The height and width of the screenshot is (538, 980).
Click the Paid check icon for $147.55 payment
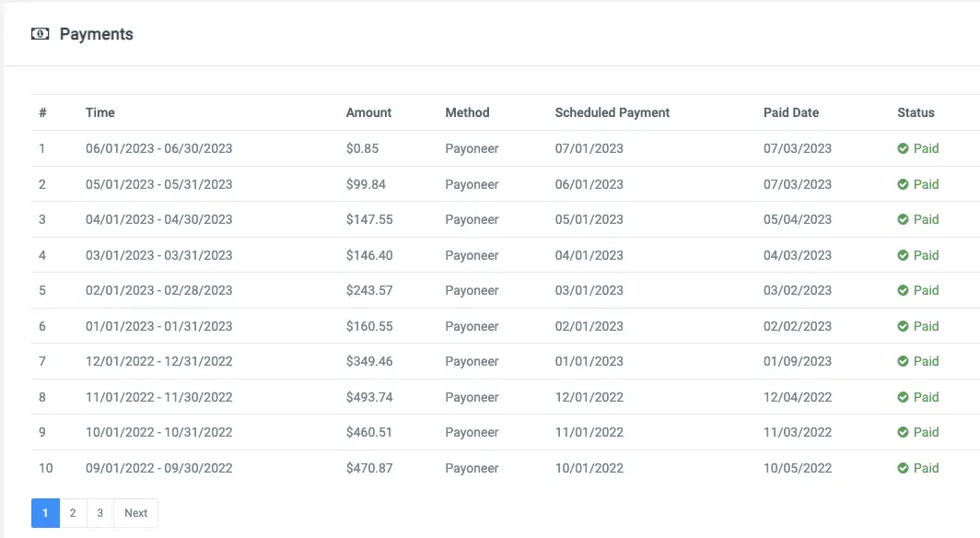tap(904, 219)
